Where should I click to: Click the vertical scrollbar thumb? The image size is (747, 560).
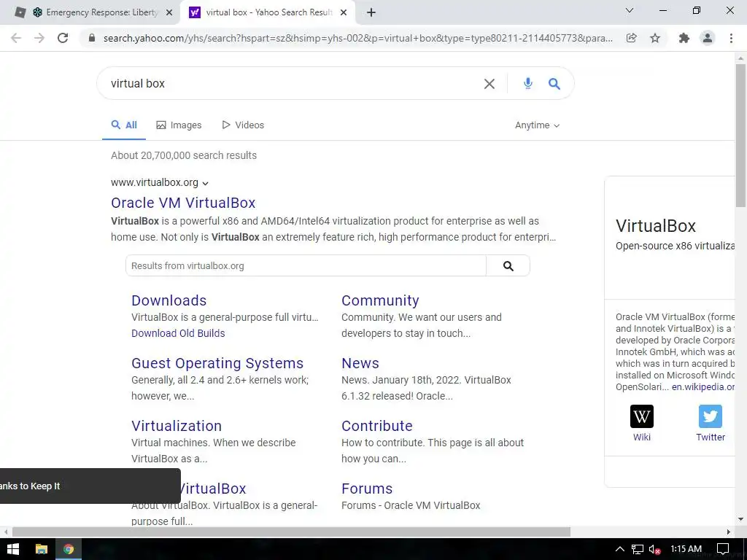coord(740,136)
